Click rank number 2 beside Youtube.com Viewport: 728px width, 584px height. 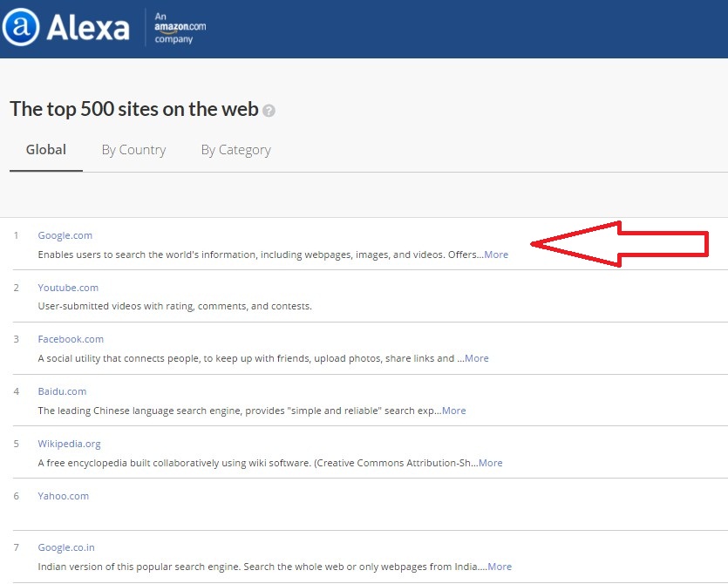(x=17, y=288)
